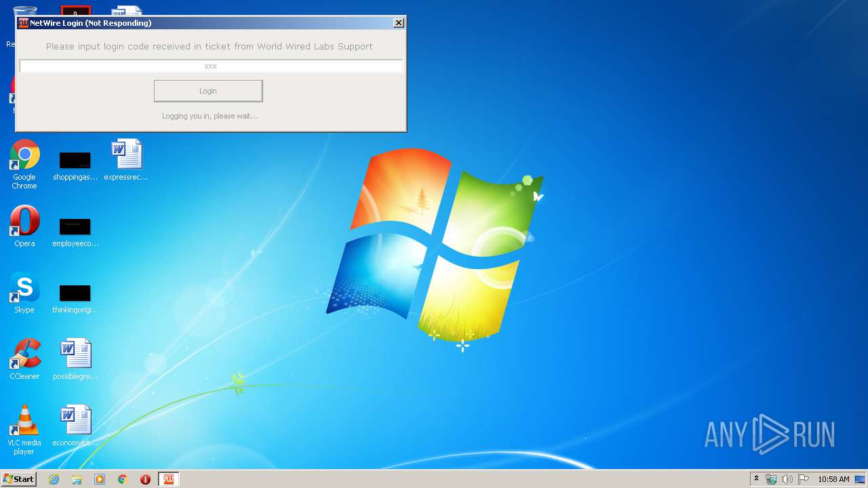Open the volume tray icon
Screen dimensions: 868x488
click(787, 479)
